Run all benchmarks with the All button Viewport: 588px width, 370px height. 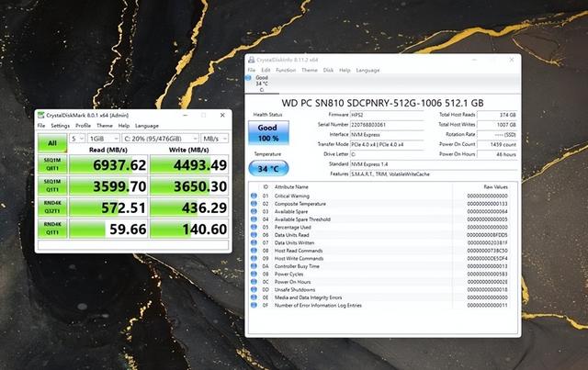(52, 142)
